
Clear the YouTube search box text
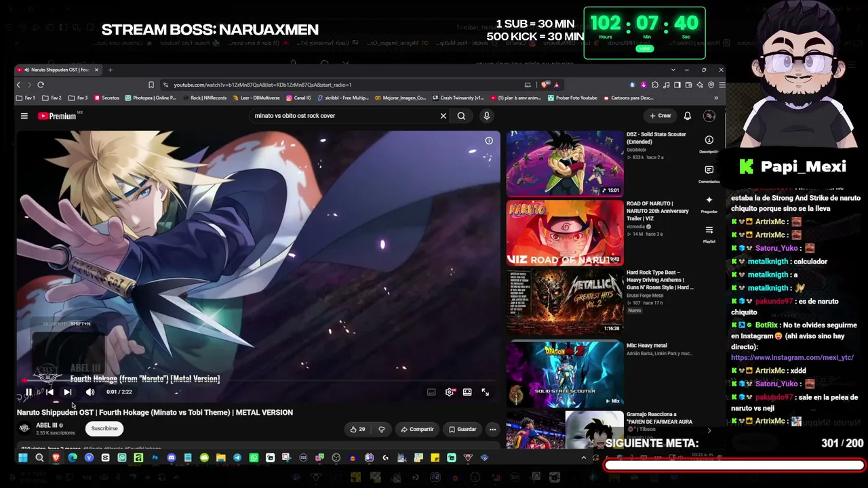(x=443, y=116)
